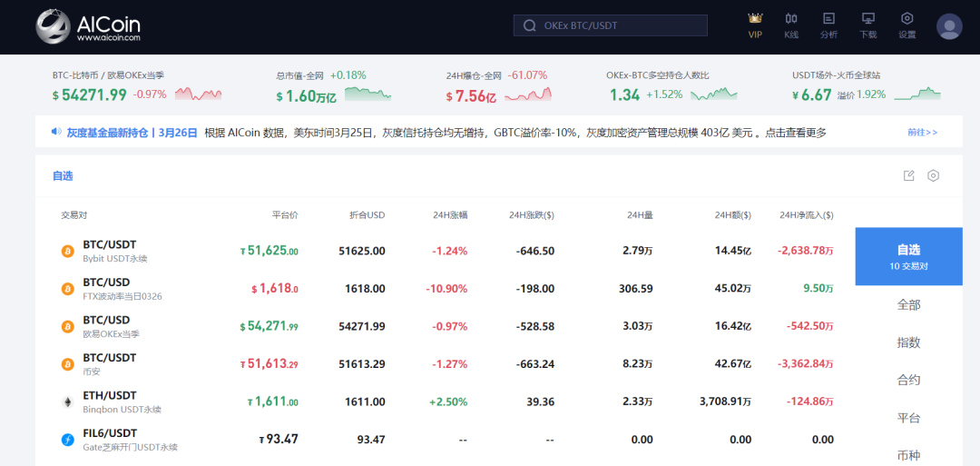Select the 自选 10 交易对 tab
980x466 pixels.
tap(908, 256)
